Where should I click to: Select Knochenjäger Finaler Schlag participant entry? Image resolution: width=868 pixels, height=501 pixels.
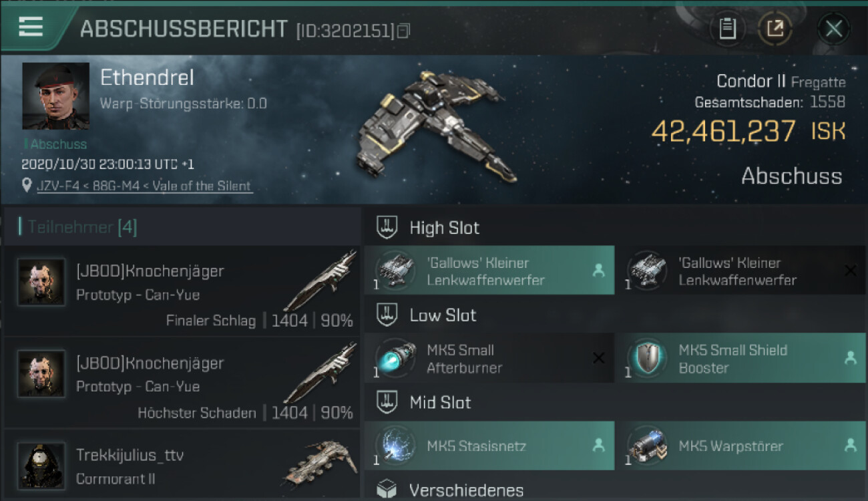click(x=182, y=291)
